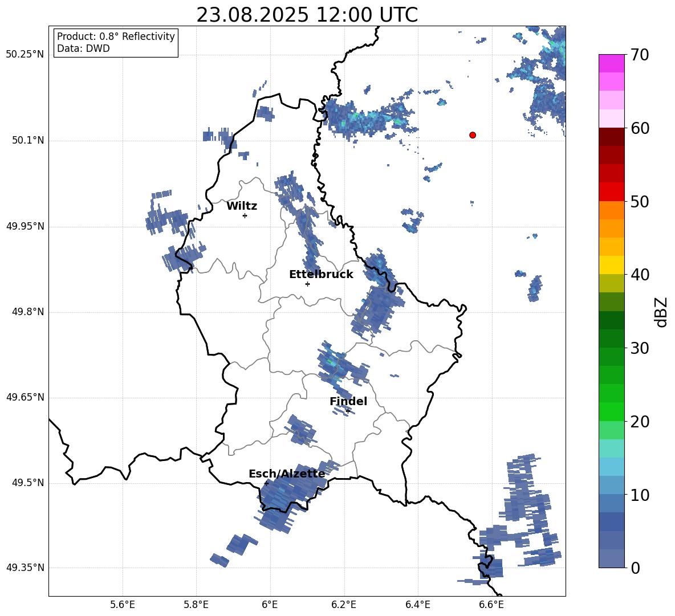Click the 5.6°E longitude label
This screenshot has width=675, height=616.
[x=123, y=605]
